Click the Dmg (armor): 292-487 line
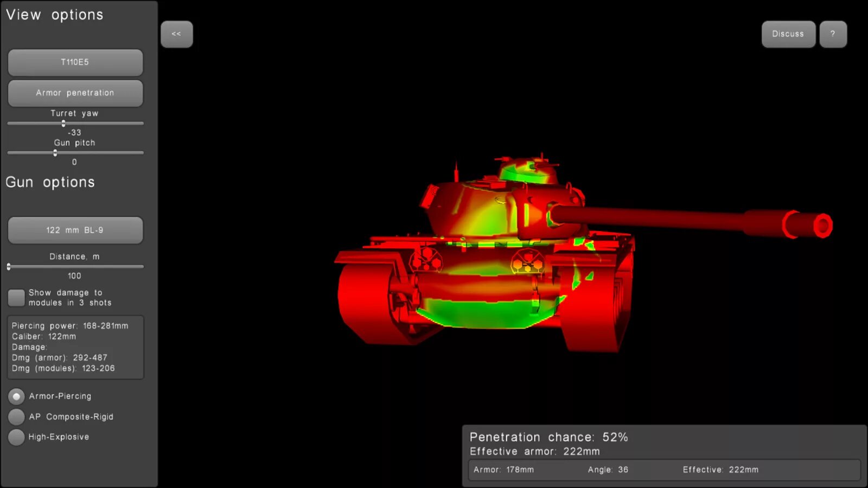Image resolution: width=868 pixels, height=488 pixels. [x=60, y=358]
